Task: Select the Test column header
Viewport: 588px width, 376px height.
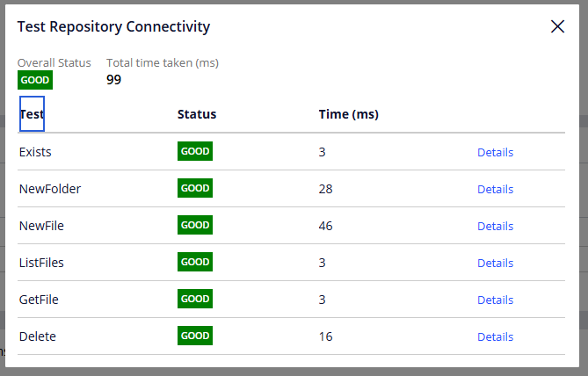Action: (32, 114)
